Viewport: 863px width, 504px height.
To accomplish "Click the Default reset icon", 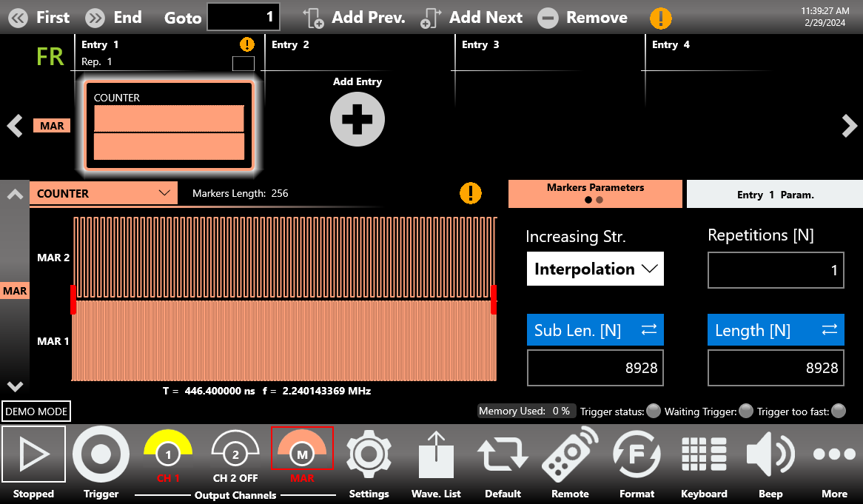I will click(x=503, y=454).
